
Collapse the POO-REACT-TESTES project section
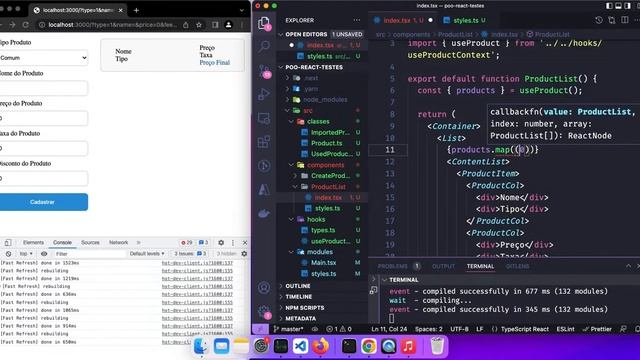(x=314, y=67)
